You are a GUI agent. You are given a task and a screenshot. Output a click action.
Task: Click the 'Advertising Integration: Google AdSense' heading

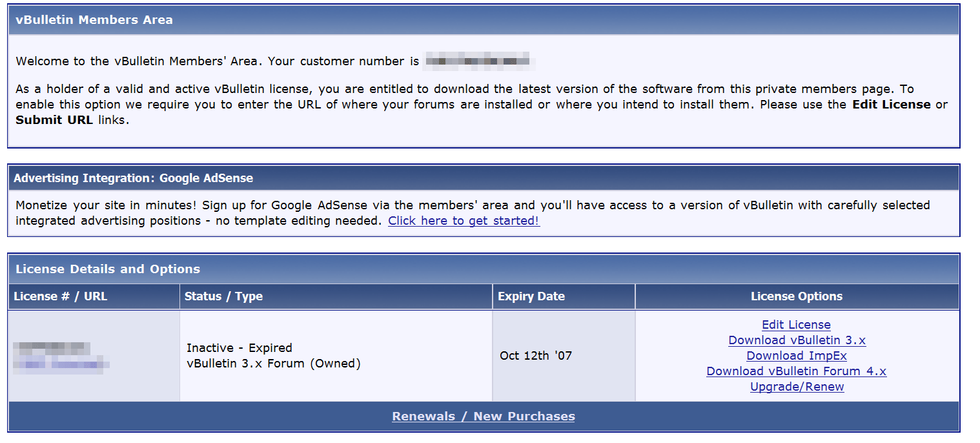coord(133,178)
